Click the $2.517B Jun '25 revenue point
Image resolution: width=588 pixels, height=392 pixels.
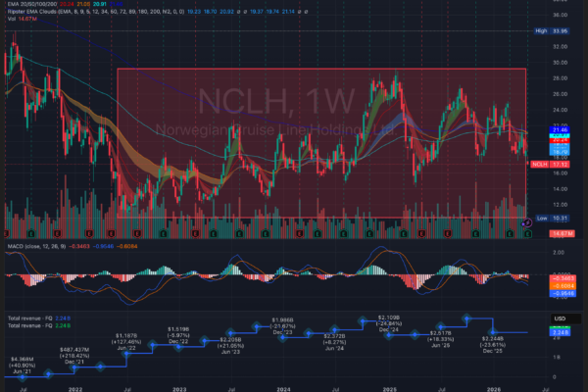tap(441, 327)
